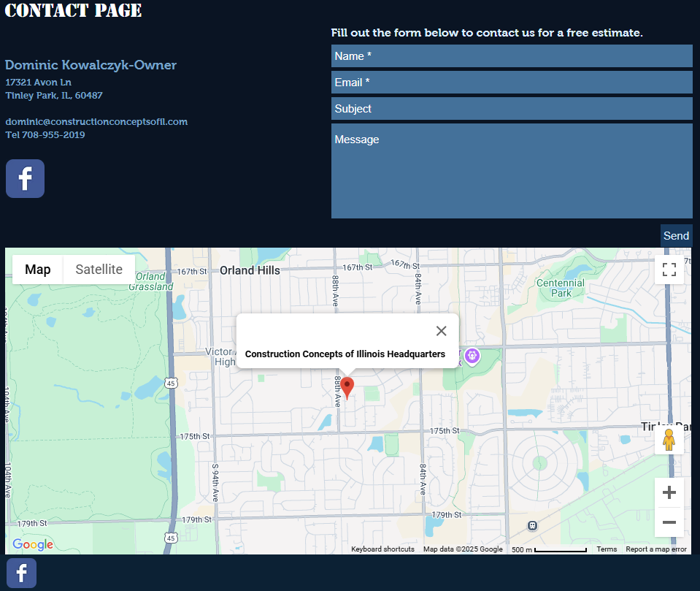The image size is (700, 591).
Task: Close the Headquarters info popup
Action: [441, 331]
